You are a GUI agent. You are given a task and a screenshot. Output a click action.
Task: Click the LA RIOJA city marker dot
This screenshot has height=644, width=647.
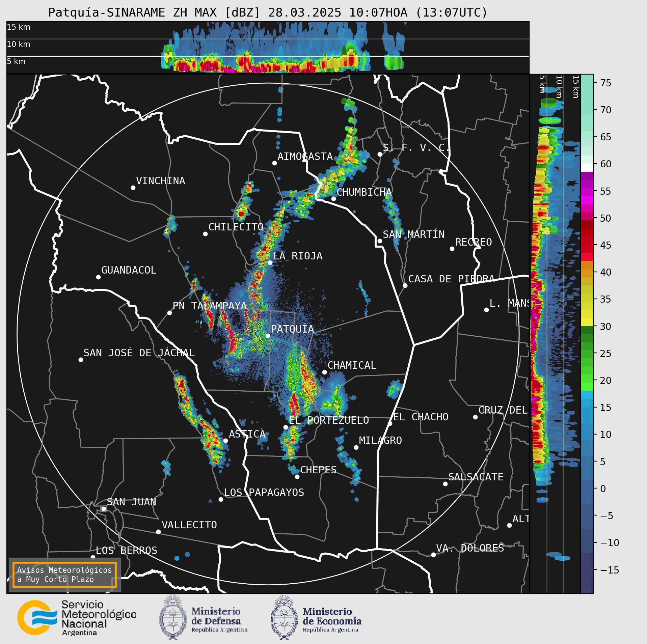(270, 262)
